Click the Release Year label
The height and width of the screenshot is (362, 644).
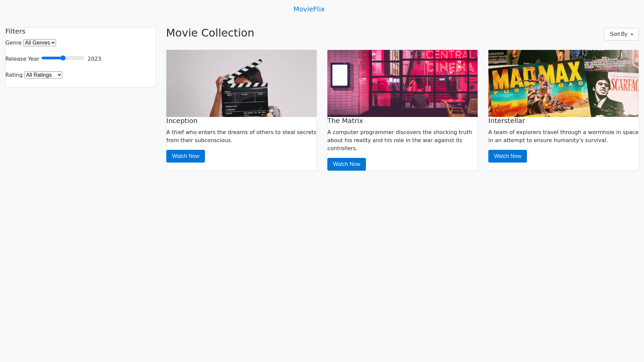[x=22, y=59]
